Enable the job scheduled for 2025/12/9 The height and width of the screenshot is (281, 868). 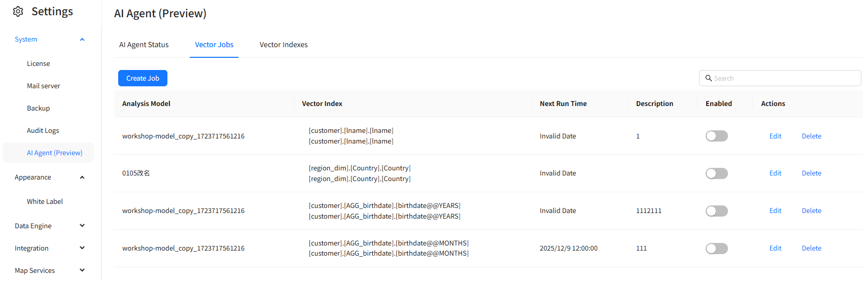pyautogui.click(x=716, y=249)
